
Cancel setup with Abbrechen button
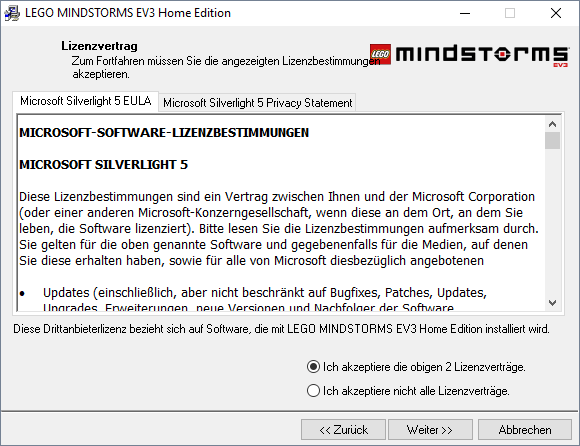[525, 430]
